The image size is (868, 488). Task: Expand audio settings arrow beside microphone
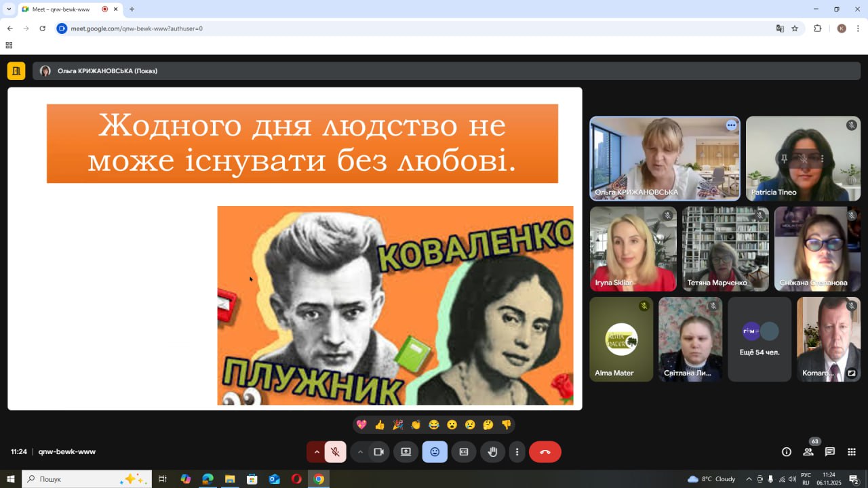(317, 452)
